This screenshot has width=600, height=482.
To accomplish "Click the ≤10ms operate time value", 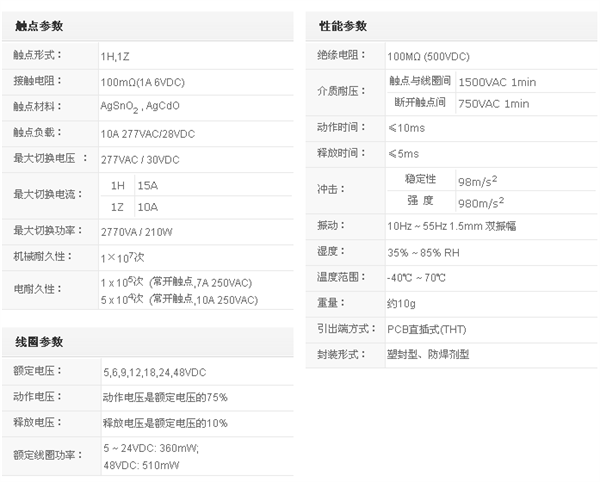I will click(x=408, y=128).
